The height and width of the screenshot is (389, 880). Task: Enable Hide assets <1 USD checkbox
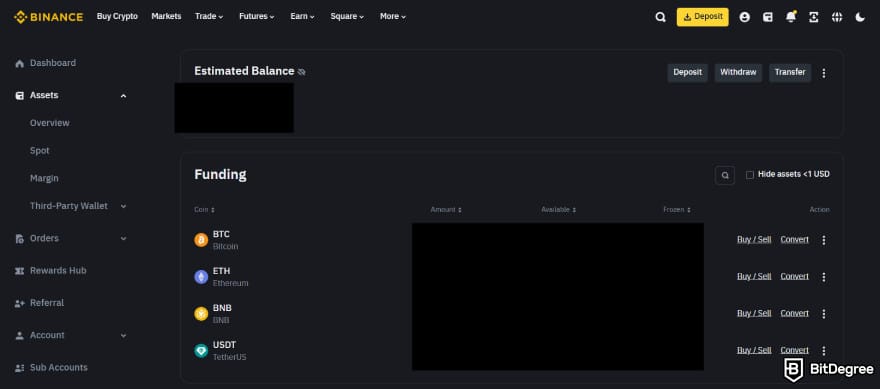[x=750, y=175]
